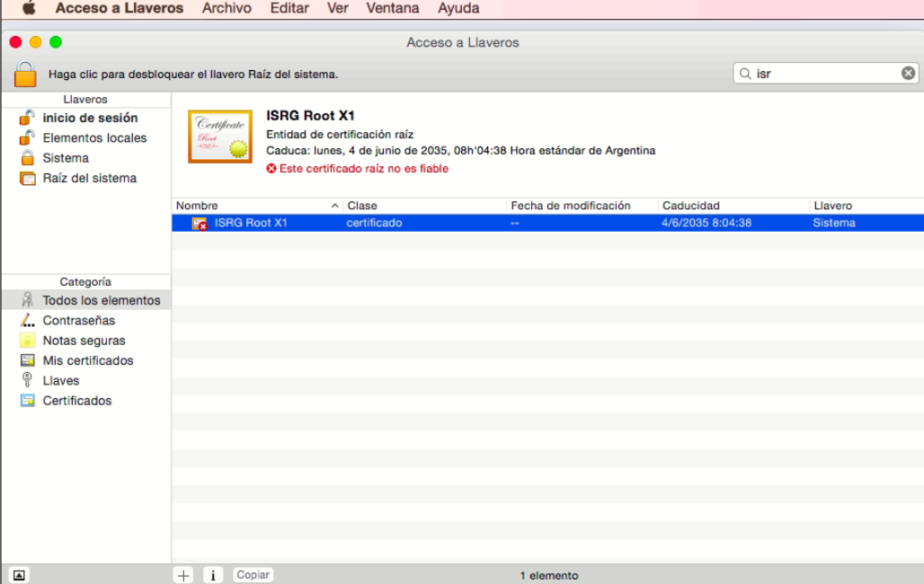The width and height of the screenshot is (924, 584).
Task: Click the 4/6/2035 8:04:38 expiry cell
Action: (x=706, y=223)
